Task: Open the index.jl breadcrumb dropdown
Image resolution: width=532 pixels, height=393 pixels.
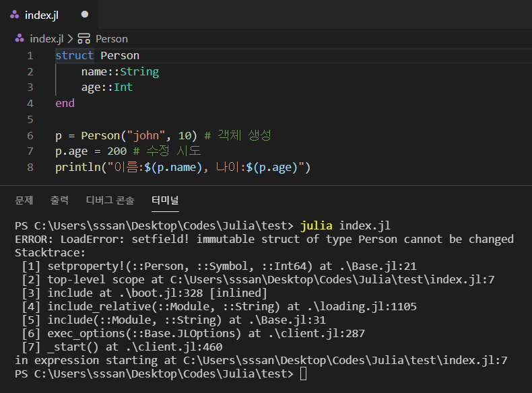Action: click(46, 39)
